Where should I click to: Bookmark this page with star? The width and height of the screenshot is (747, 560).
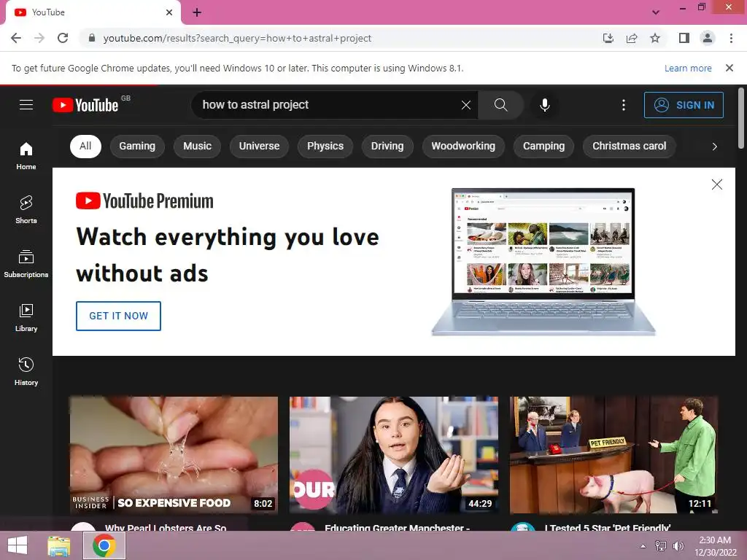pos(655,38)
